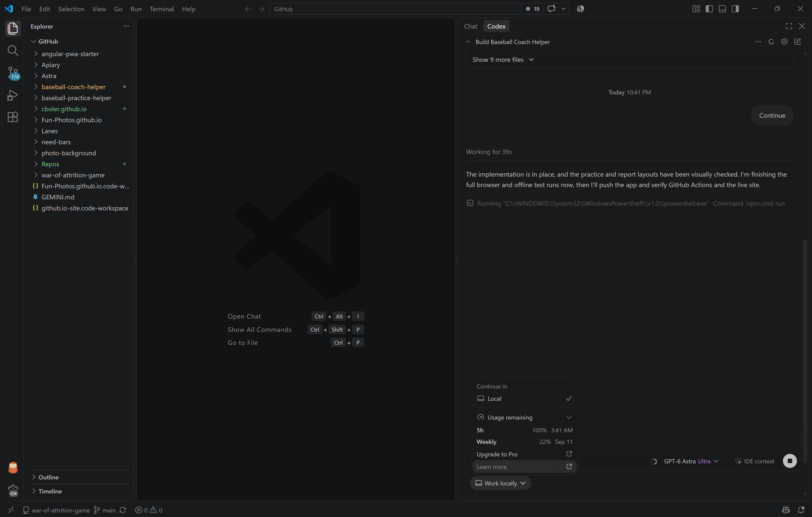Click the Codex task progress circle icon
This screenshot has width=812, height=517.
tap(771, 42)
